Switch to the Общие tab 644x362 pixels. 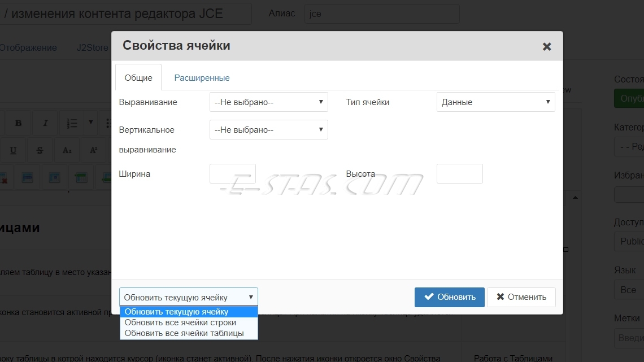pos(138,77)
